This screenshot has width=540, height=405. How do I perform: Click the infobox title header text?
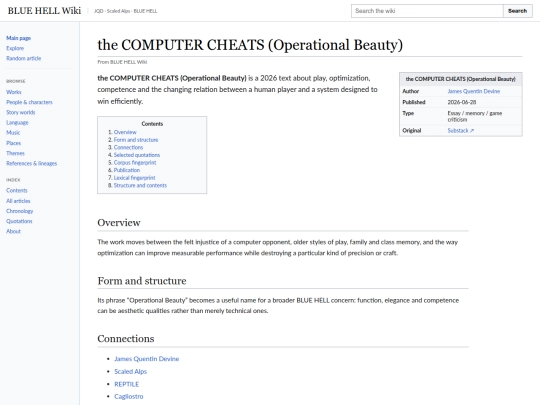[x=460, y=79]
